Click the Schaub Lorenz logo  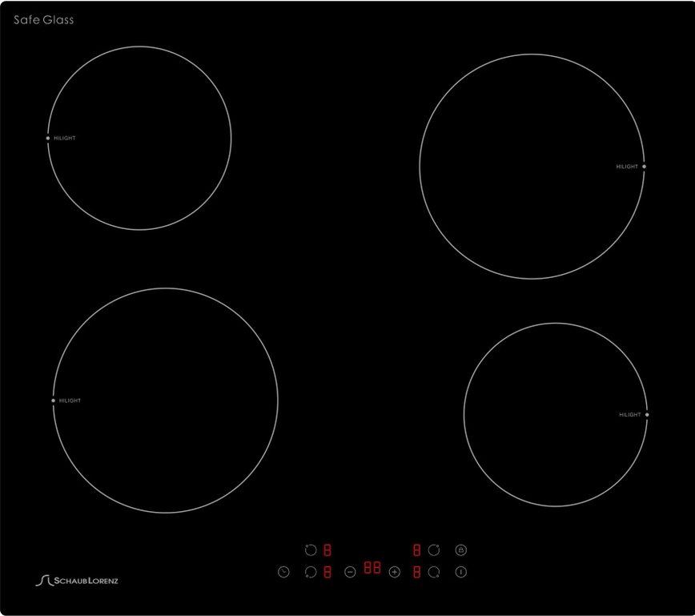(77, 580)
